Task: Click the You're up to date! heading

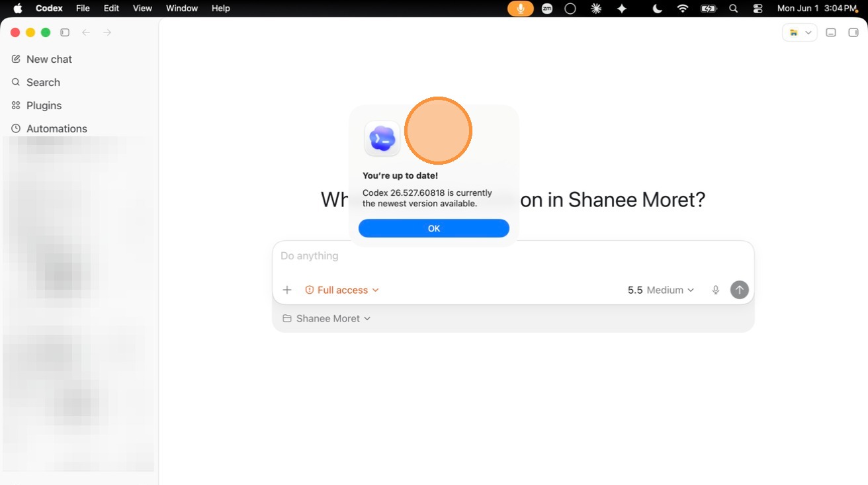Action: click(x=400, y=176)
